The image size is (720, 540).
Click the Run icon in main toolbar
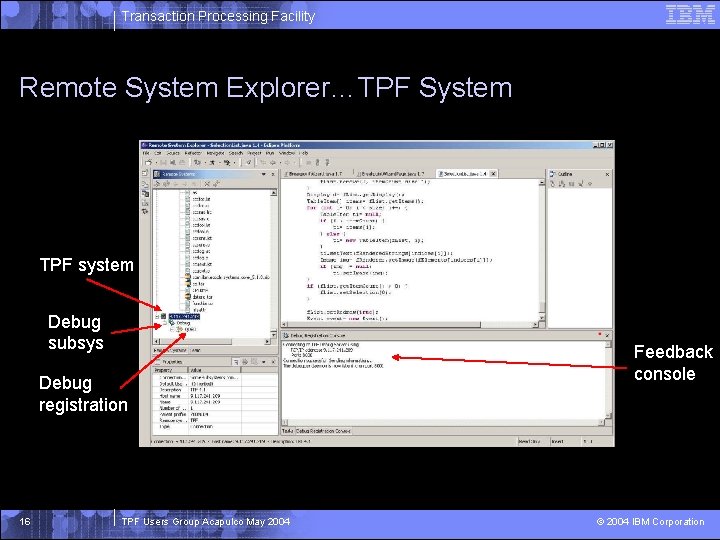pos(212,163)
